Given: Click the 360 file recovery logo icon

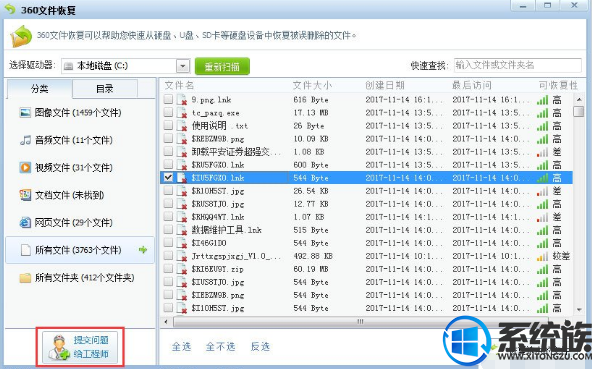Looking at the screenshot, I should click(21, 36).
